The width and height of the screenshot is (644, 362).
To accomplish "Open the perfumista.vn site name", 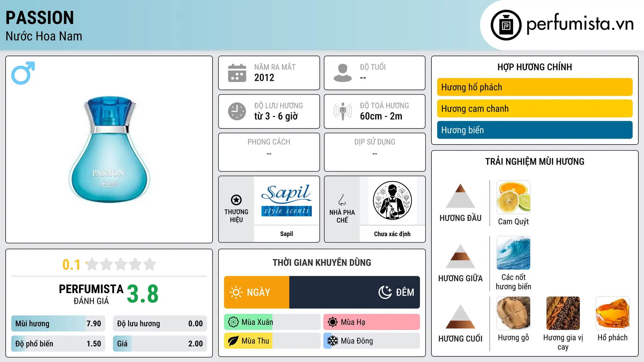I will pos(580,24).
